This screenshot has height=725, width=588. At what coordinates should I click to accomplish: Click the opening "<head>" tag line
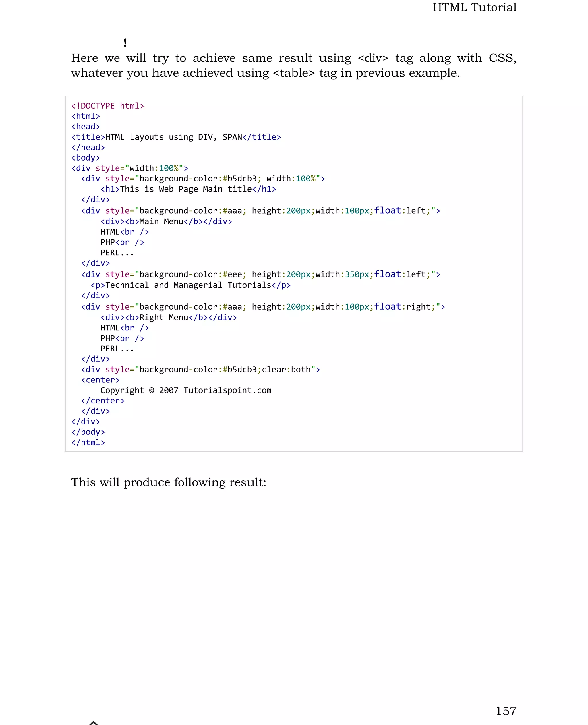(86, 127)
